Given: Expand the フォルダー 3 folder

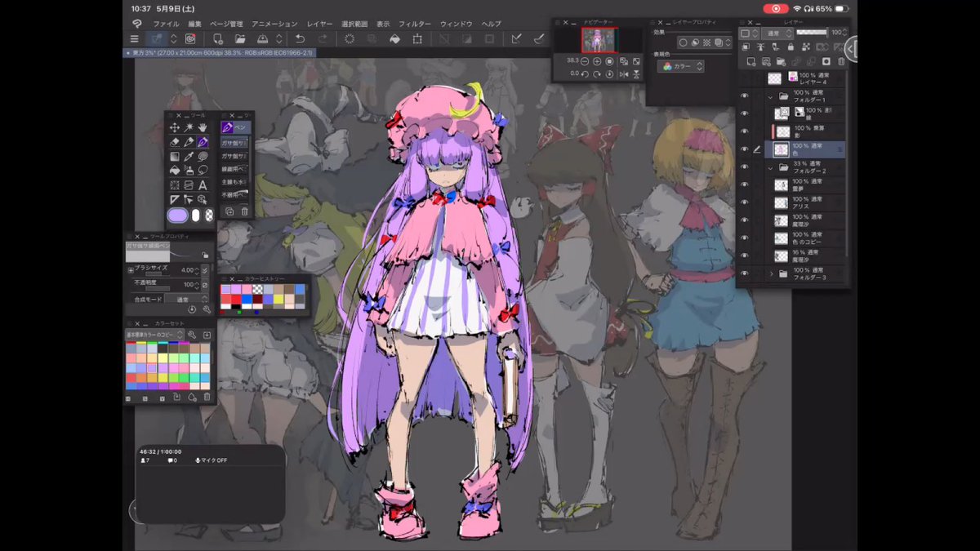Looking at the screenshot, I should [x=771, y=274].
